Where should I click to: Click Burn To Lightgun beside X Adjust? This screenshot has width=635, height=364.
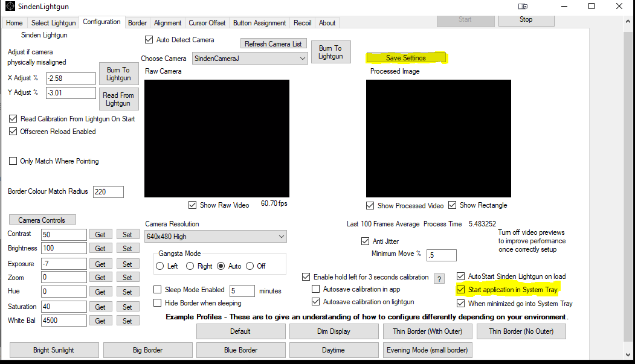118,74
